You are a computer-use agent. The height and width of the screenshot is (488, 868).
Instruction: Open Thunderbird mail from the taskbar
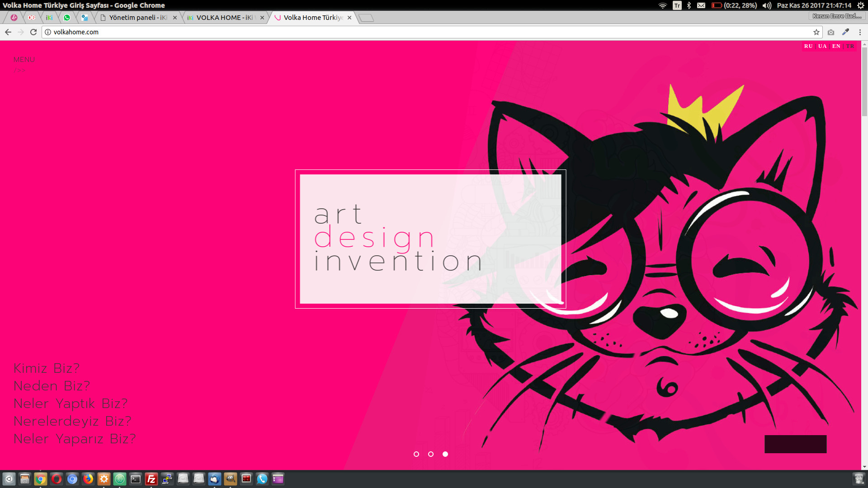coord(215,479)
